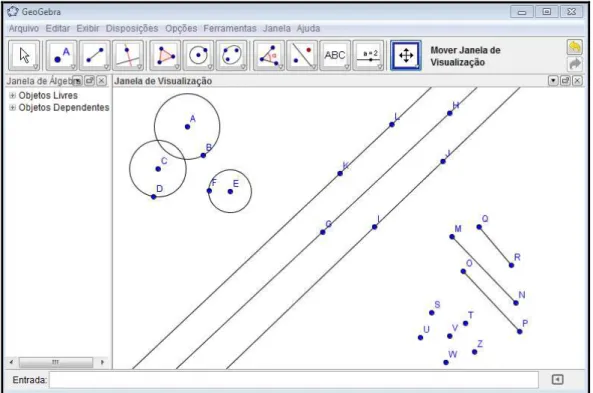
Task: Click point A in graphics view
Action: (188, 127)
